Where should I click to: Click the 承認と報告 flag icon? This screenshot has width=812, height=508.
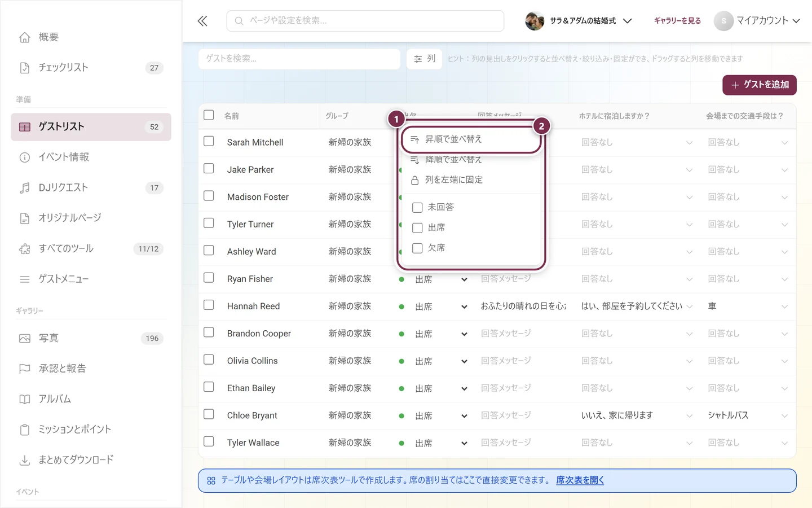coord(25,369)
